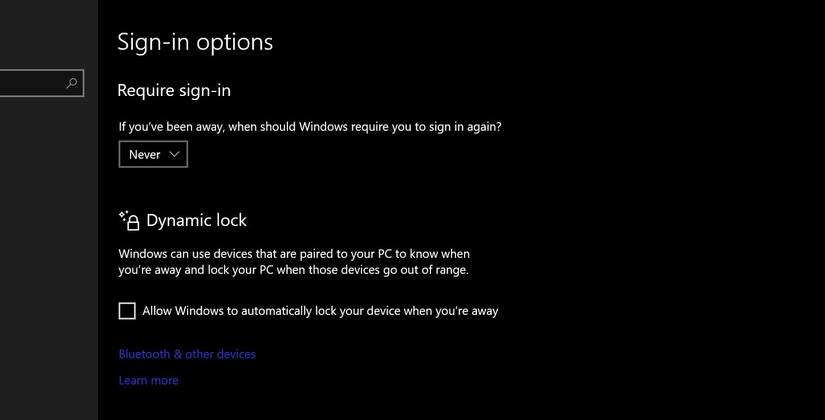Click the 'Sign-in options' page title

click(195, 42)
